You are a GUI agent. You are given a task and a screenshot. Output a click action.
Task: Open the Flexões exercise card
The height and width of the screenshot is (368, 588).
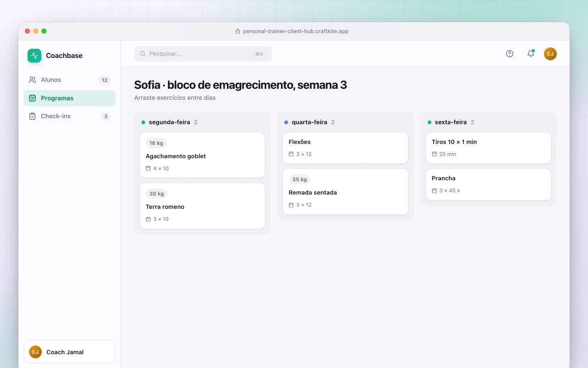click(x=345, y=148)
